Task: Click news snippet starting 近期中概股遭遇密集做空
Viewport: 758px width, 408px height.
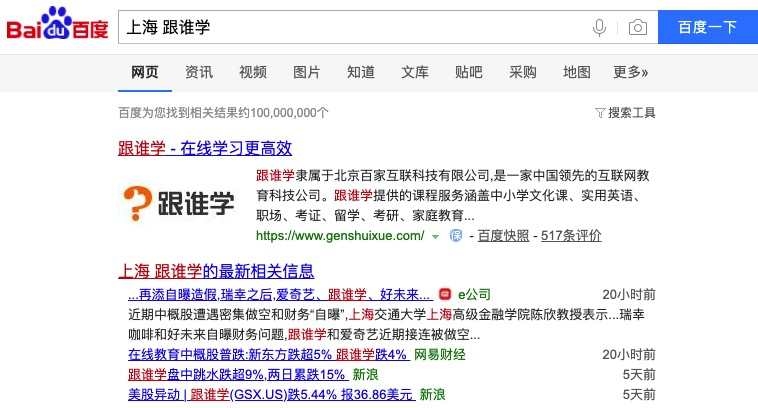Action: click(x=386, y=324)
